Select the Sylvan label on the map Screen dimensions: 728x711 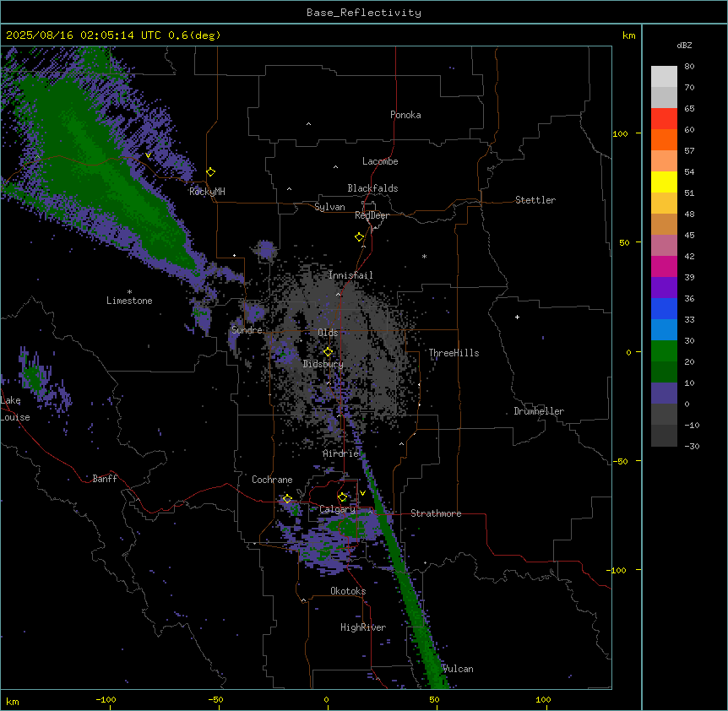329,207
